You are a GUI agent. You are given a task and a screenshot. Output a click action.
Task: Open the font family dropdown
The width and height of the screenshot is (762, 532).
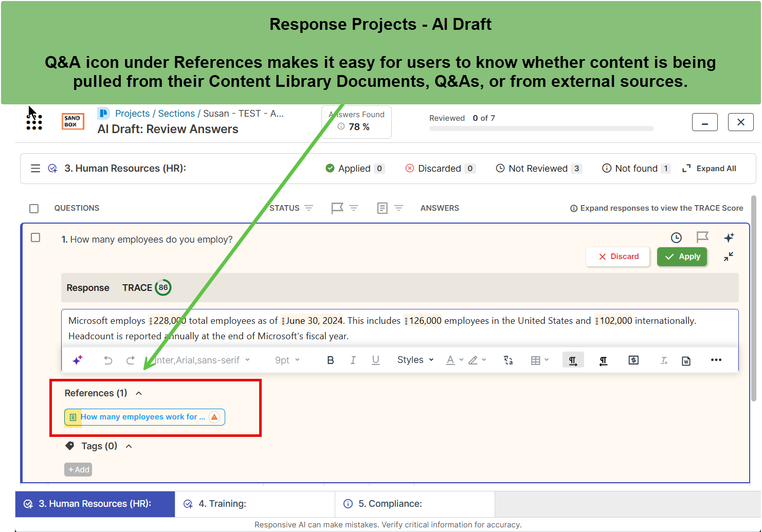(202, 360)
